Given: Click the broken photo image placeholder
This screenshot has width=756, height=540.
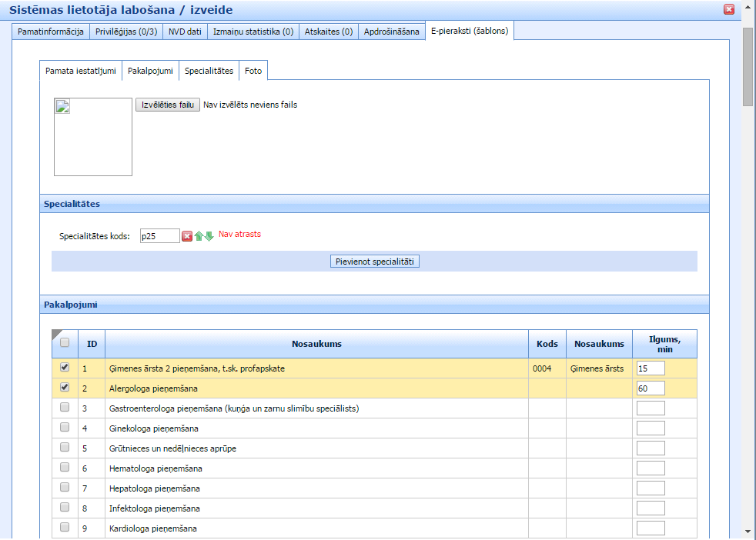Looking at the screenshot, I should pyautogui.click(x=93, y=137).
